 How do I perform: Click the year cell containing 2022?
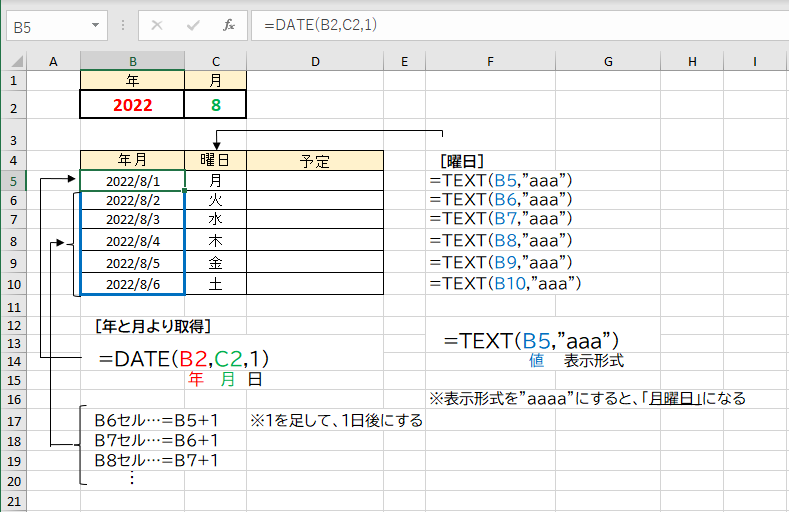click(132, 105)
